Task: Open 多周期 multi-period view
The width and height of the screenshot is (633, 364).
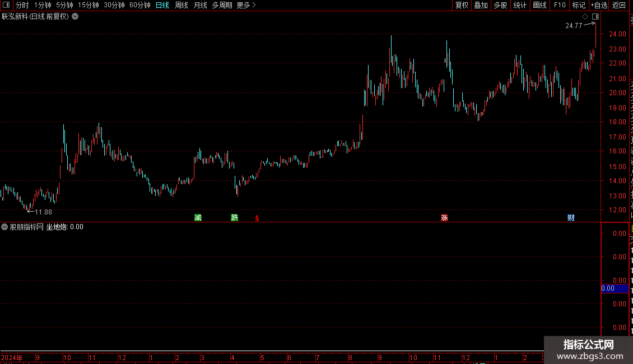Action: click(x=222, y=5)
